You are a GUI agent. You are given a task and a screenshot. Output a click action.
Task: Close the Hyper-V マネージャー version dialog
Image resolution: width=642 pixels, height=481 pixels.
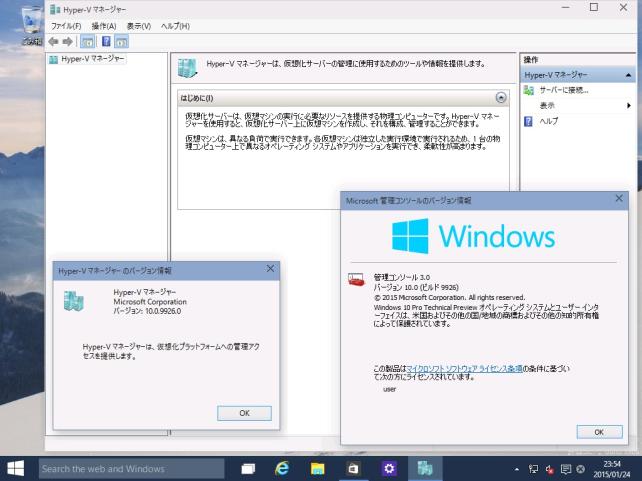[x=270, y=269]
